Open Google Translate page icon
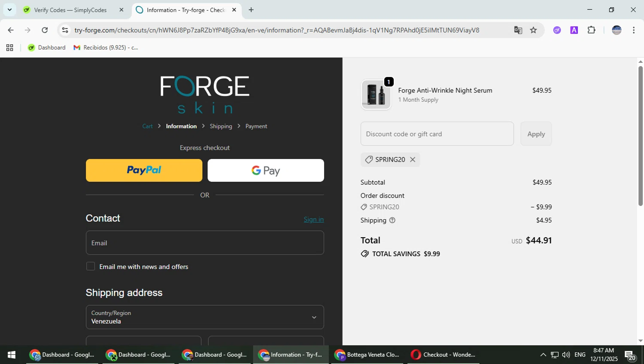Screen dimensions: 644x364 pos(518,30)
